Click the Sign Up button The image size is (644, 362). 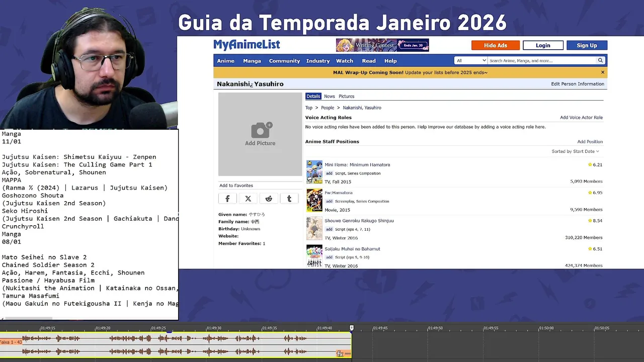click(587, 45)
